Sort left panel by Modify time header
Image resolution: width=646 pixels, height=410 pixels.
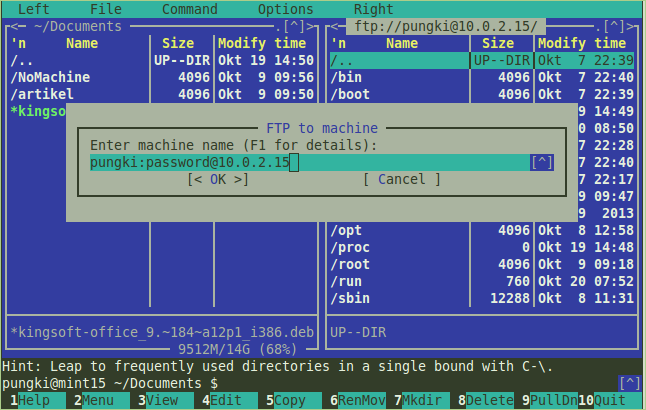262,43
